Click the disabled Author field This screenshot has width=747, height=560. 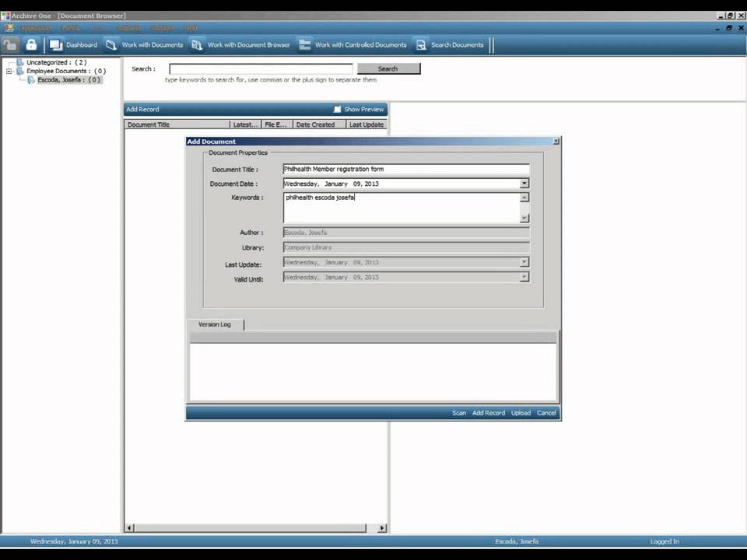click(x=406, y=233)
